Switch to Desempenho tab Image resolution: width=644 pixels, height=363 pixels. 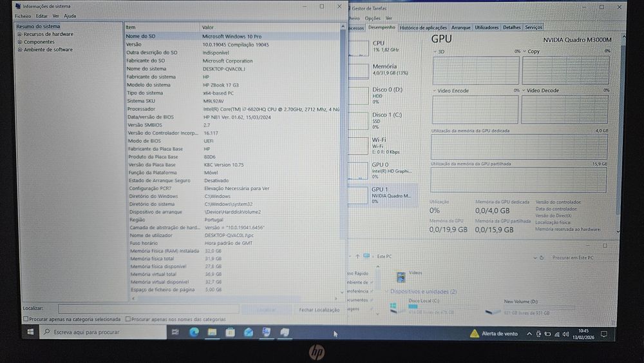tap(381, 28)
